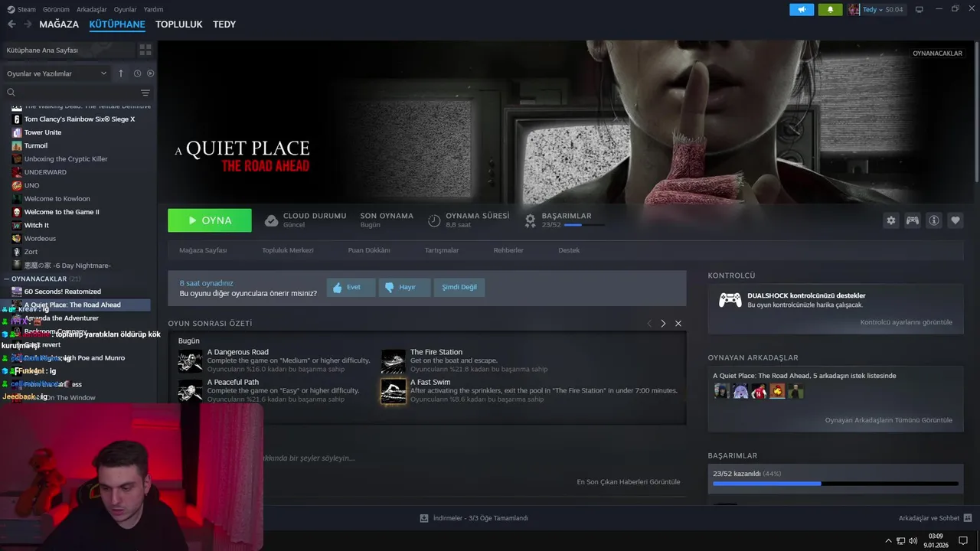This screenshot has height=551, width=980.
Task: Click the achievements 23/52 progress bar
Action: (585, 225)
